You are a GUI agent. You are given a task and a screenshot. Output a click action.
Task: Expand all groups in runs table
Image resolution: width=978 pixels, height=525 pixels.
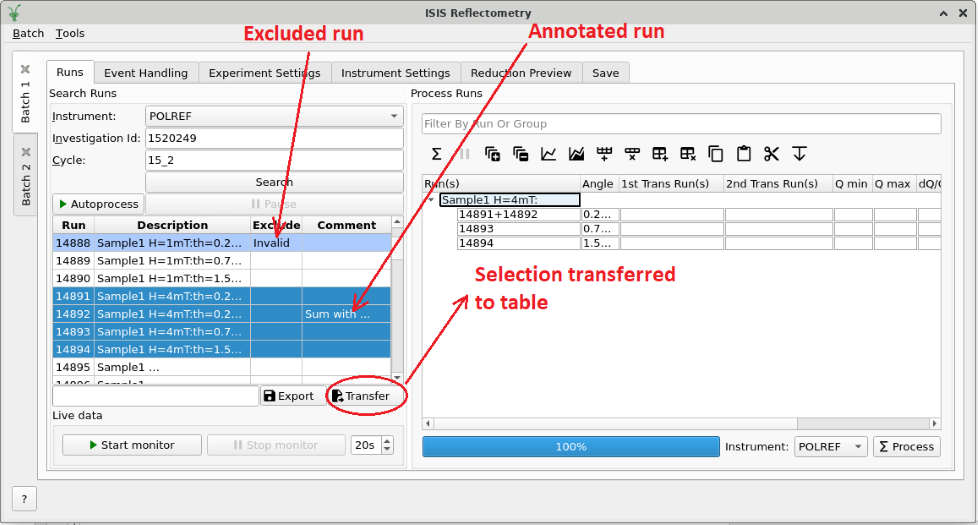(x=492, y=154)
